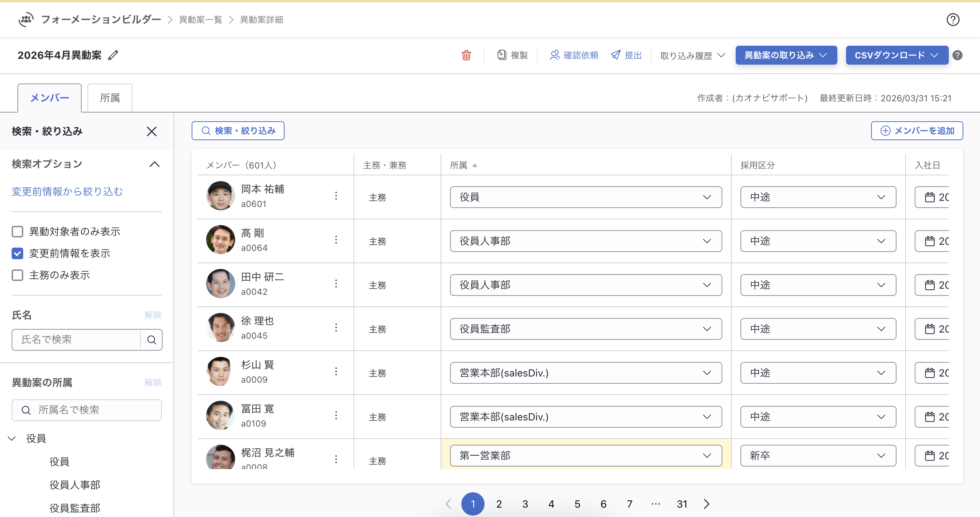Switch to 所属 tab
980x517 pixels.
(110, 98)
